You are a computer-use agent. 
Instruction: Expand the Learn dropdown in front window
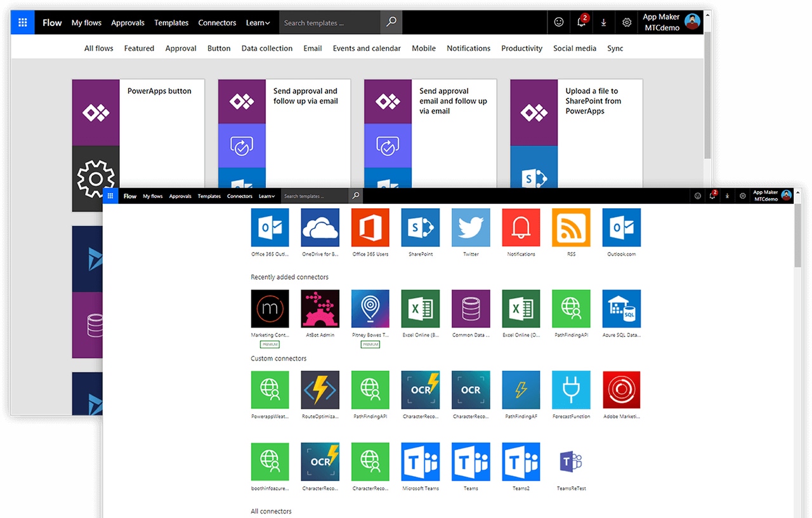266,196
